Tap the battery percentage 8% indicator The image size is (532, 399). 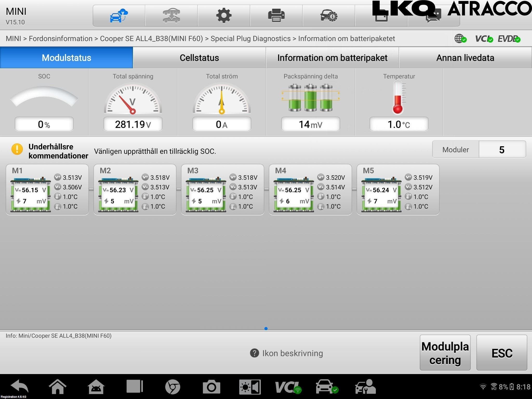point(503,387)
